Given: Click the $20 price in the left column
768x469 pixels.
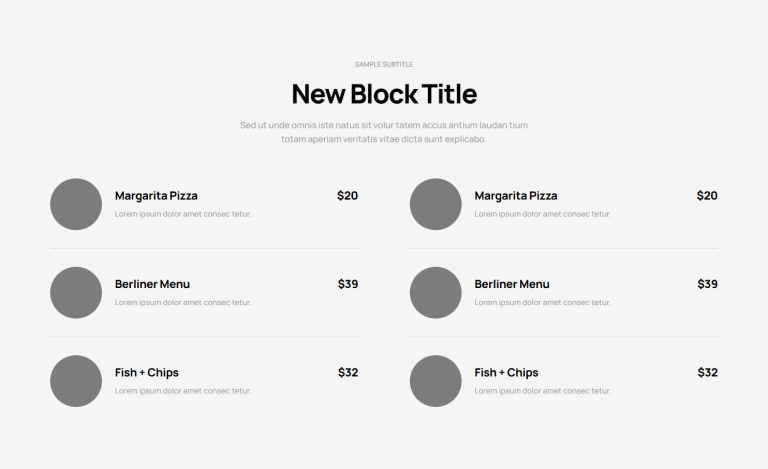Looking at the screenshot, I should (347, 196).
